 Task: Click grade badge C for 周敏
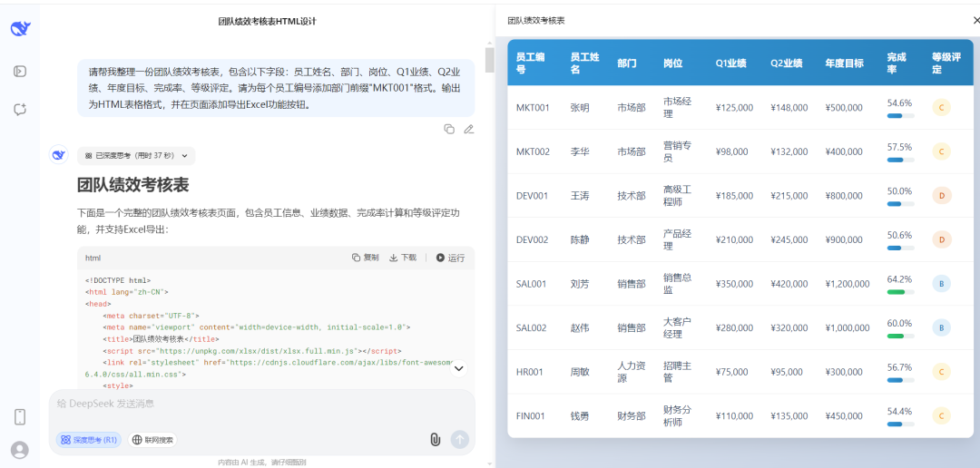[x=941, y=372]
